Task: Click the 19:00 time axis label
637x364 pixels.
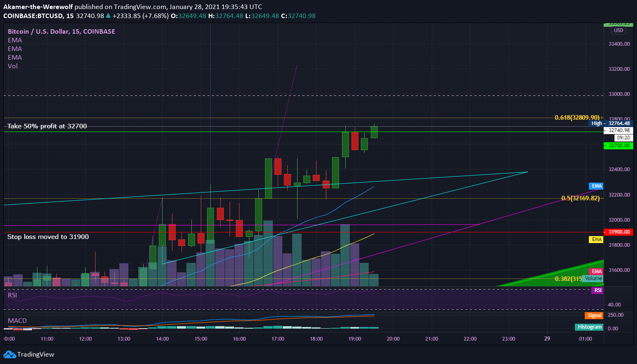Action: (355, 339)
